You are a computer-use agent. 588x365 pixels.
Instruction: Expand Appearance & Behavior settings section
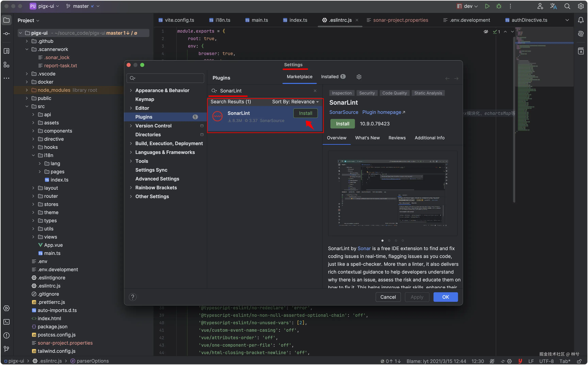pos(131,91)
